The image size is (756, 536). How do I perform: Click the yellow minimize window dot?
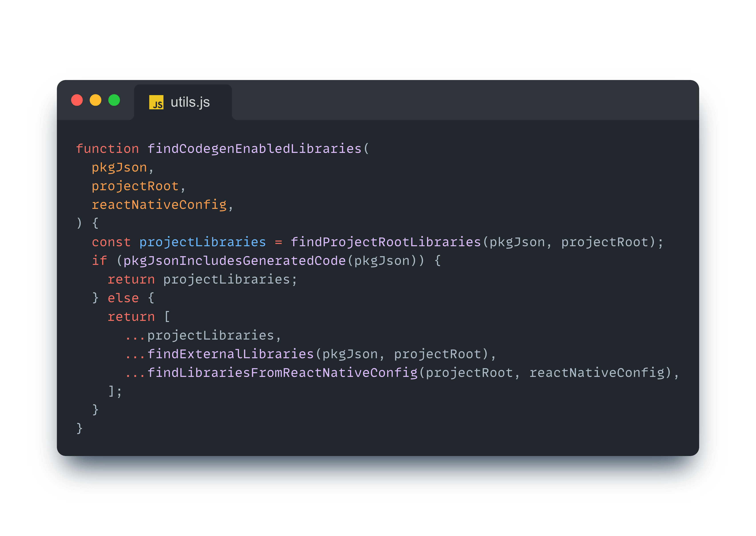point(96,100)
